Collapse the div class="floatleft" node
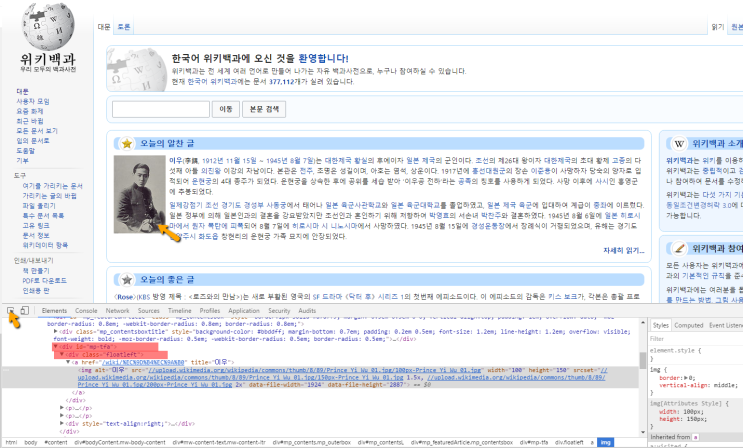 point(62,354)
